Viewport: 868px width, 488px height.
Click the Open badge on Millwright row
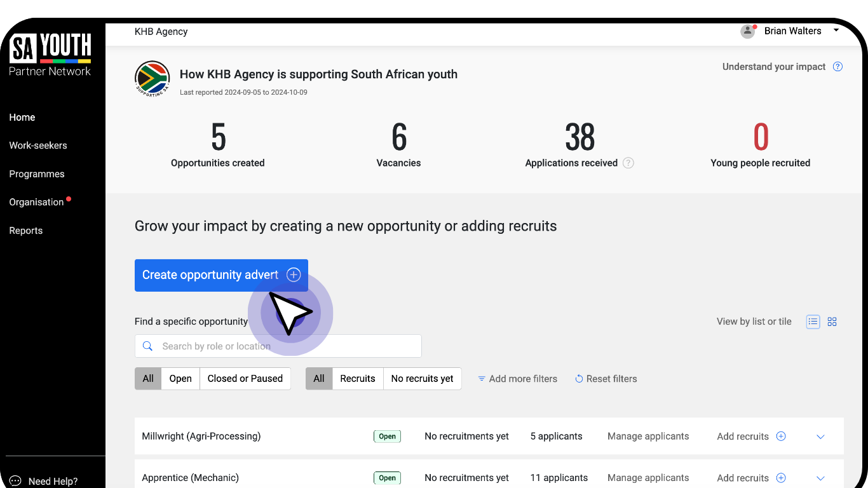tap(388, 437)
